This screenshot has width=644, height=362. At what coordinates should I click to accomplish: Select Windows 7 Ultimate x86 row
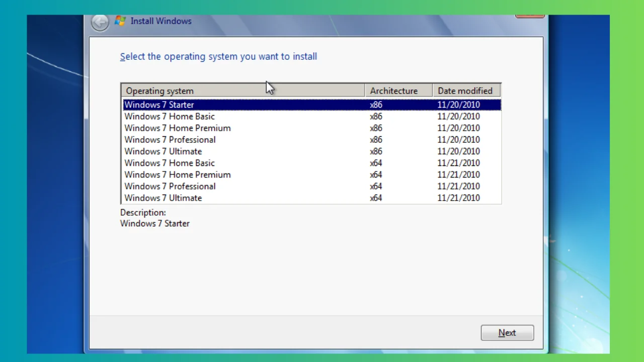pos(311,151)
